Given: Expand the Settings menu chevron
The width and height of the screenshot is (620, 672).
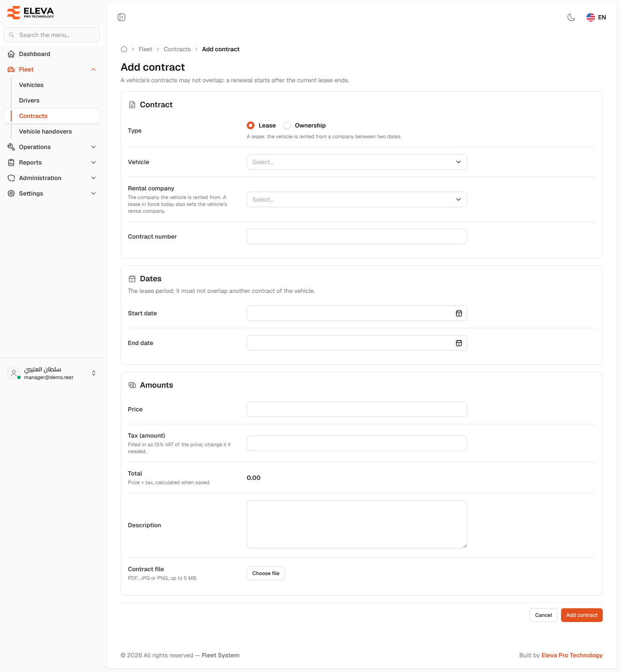Looking at the screenshot, I should (93, 193).
